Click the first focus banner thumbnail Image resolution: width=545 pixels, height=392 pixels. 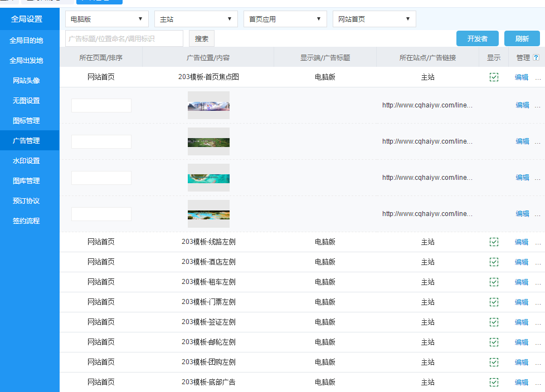208,105
